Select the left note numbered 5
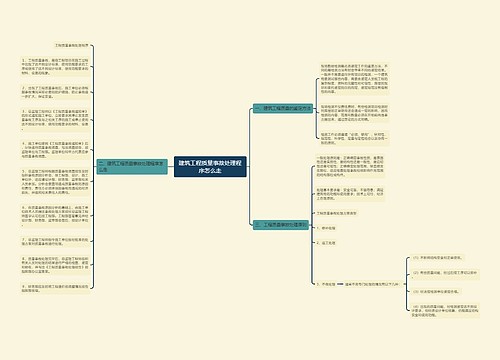Screen dimensions: 500x360 pyautogui.click(x=55, y=182)
